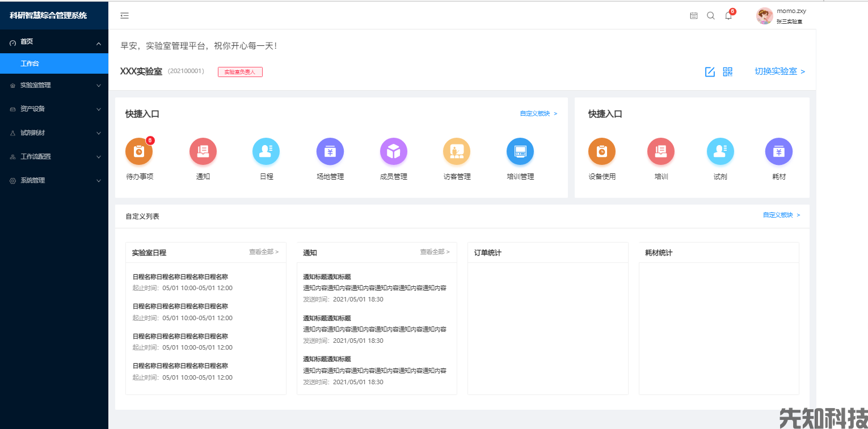Collapse the 首页 menu chevron
Screen dimensions: 868x429
tap(99, 44)
